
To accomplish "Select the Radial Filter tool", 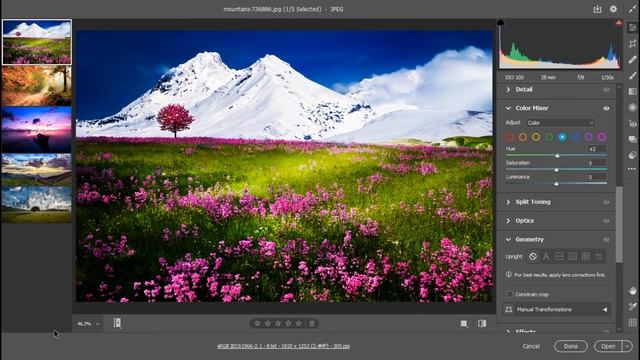I will 632,107.
